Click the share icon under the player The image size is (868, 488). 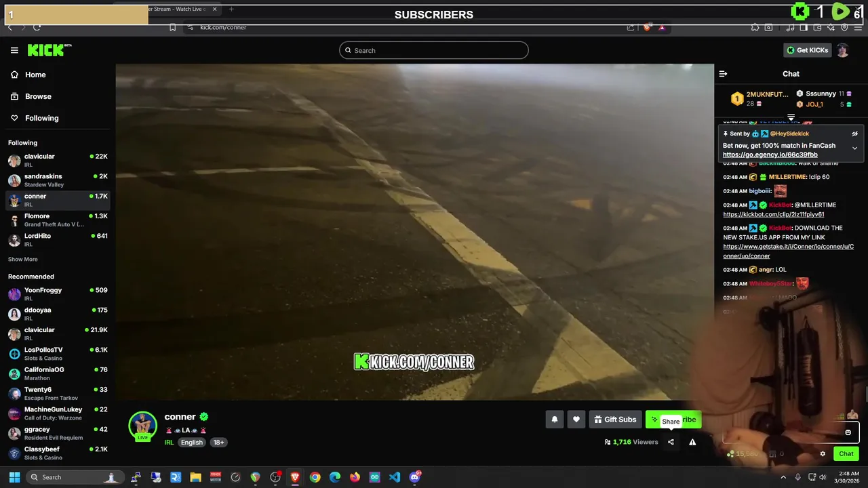pyautogui.click(x=671, y=442)
